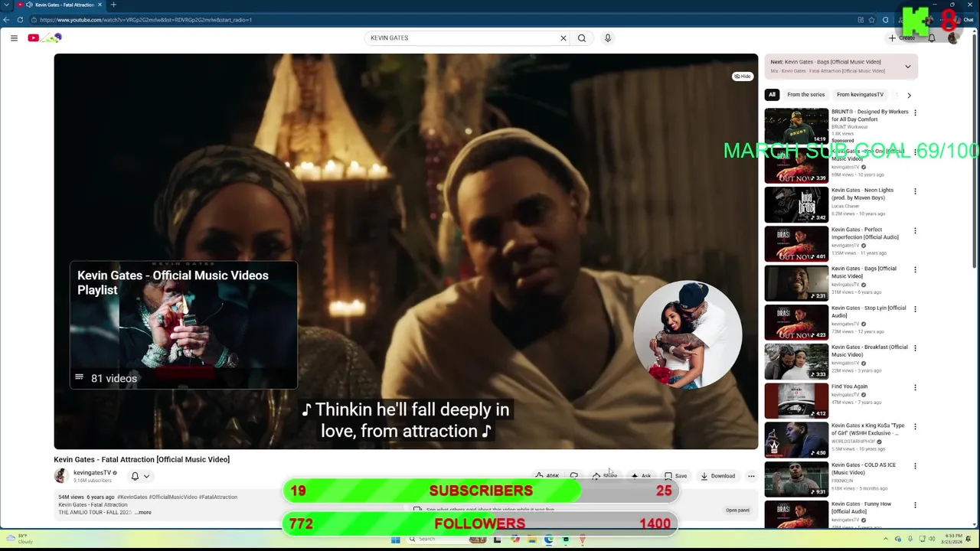Select the From the series chip
Viewport: 980px width, 551px height.
(806, 95)
